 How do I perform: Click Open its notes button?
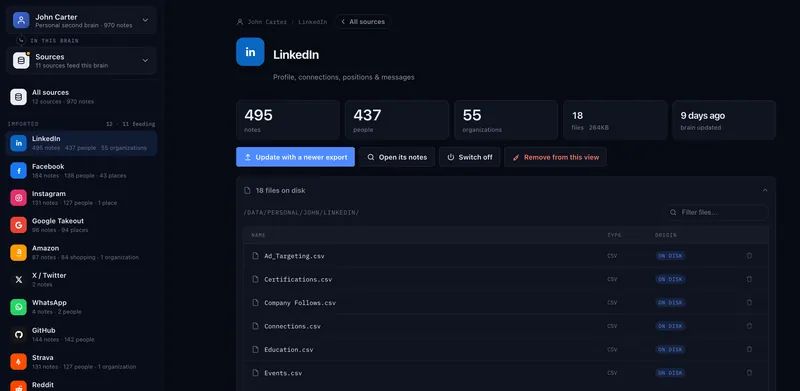point(397,157)
